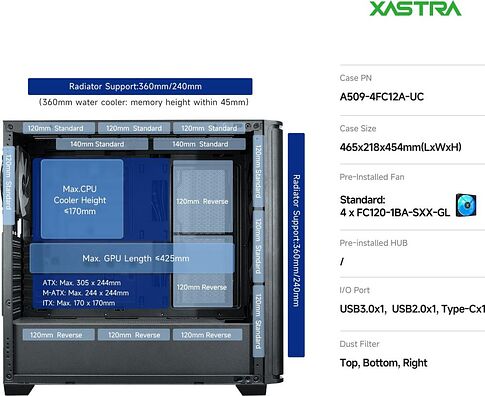The width and height of the screenshot is (485, 396).
Task: Click the USB3.0x1 port entry
Action: 363,309
